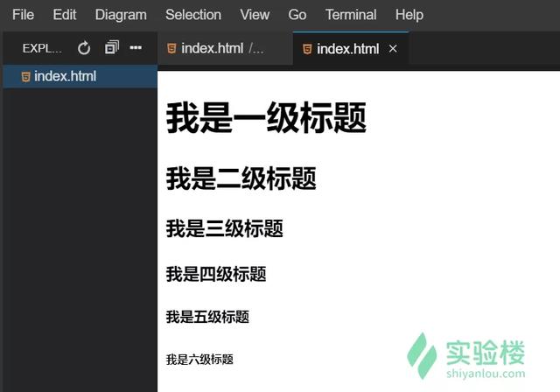Click HTML5 icon on active preview tab
Screen dimensions: 560x392
point(307,49)
